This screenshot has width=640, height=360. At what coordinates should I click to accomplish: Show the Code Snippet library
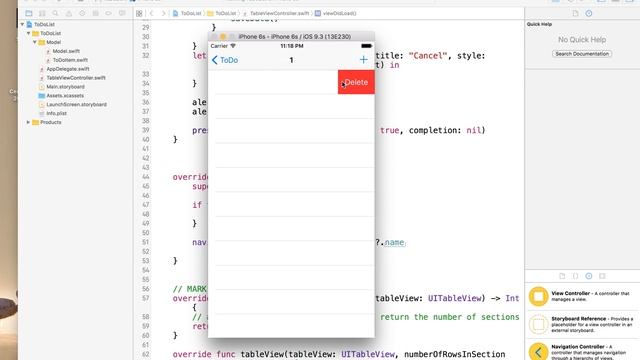[x=576, y=276]
